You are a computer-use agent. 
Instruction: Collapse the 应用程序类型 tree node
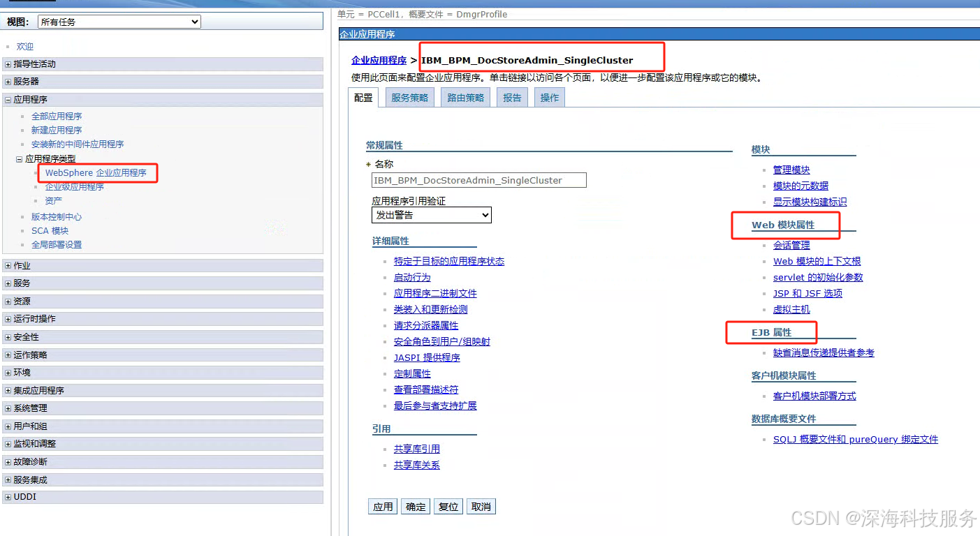pyautogui.click(x=20, y=159)
